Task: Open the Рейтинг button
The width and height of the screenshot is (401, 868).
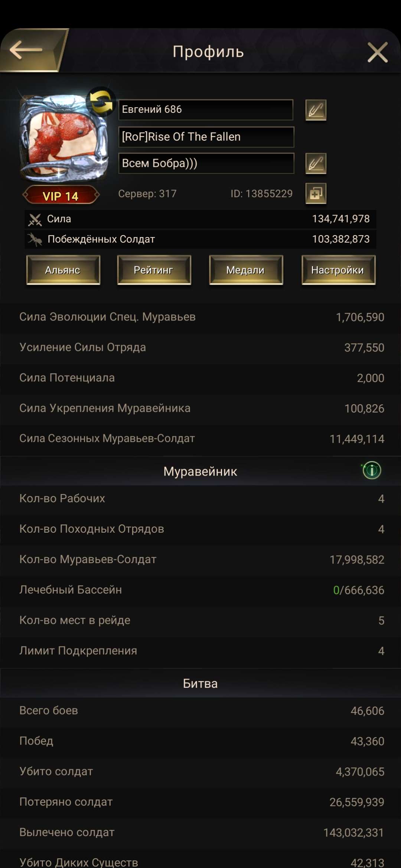Action: [154, 270]
